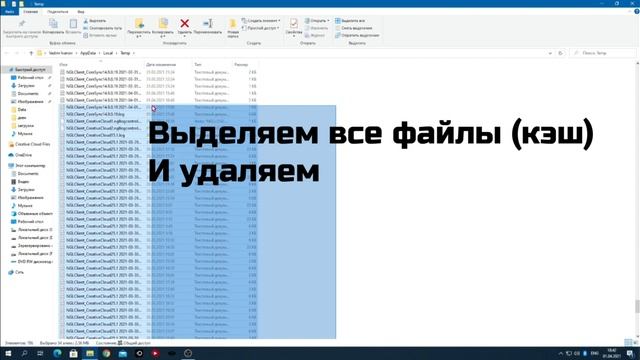Click Vadim Ivanov in the breadcrumb path
The height and width of the screenshot is (360, 640).
[61, 53]
